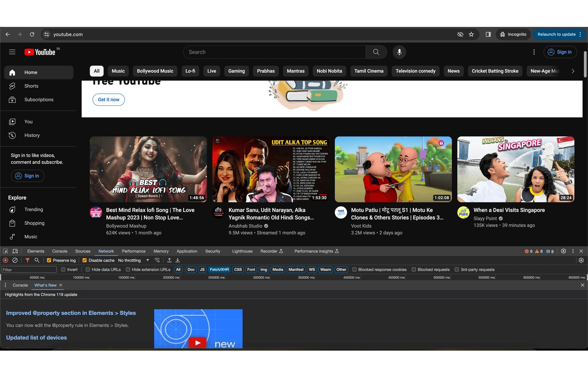Image resolution: width=588 pixels, height=380 pixels.
Task: Open the Lighthouse tab
Action: pos(242,251)
